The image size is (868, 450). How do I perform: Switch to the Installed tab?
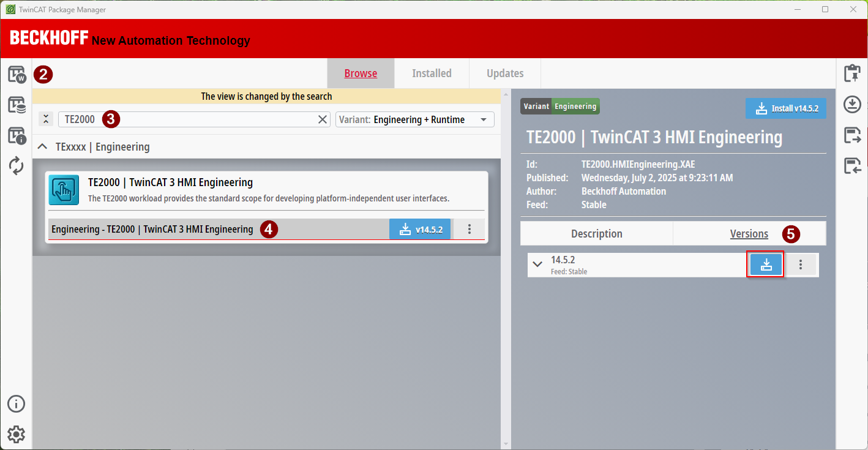coord(432,73)
